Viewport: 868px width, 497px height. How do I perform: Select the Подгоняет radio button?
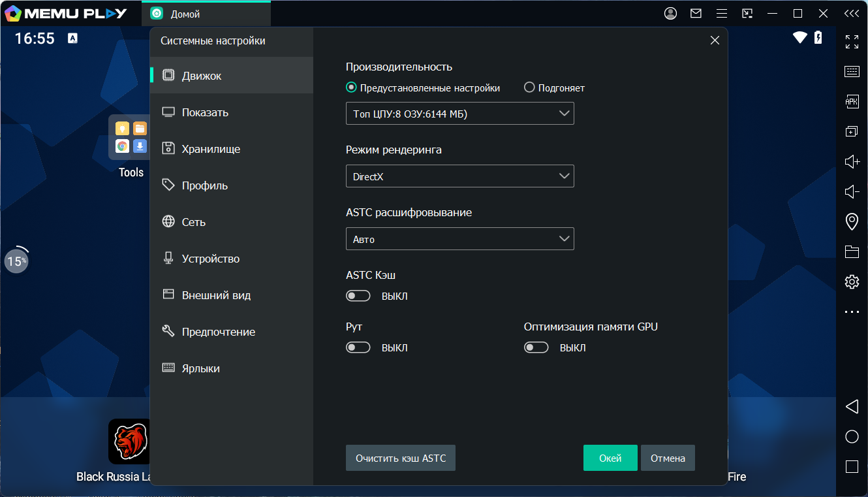click(x=529, y=88)
